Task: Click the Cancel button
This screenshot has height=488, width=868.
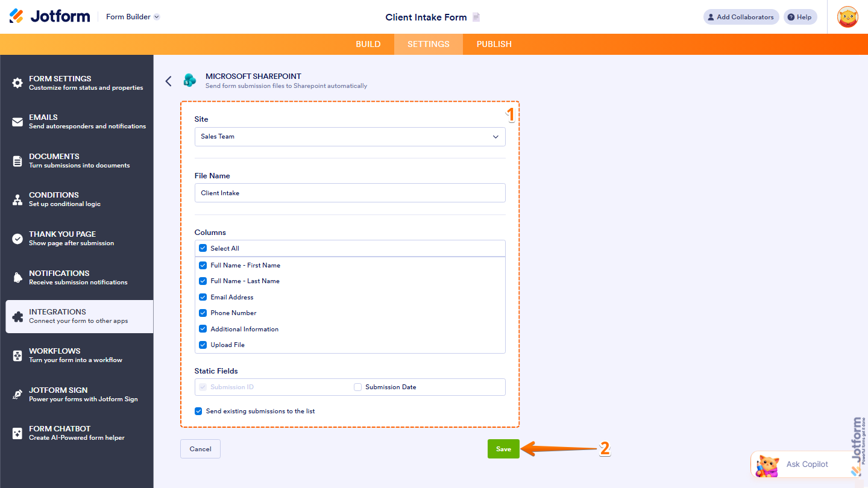Action: tap(200, 449)
